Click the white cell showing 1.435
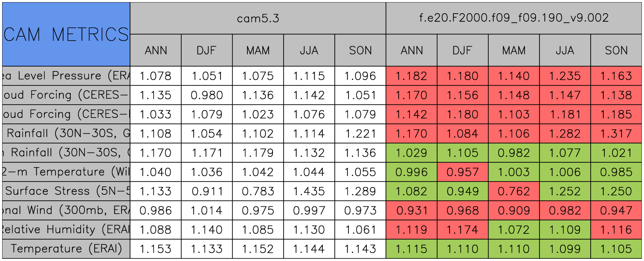The height and width of the screenshot is (261, 644). 309,191
